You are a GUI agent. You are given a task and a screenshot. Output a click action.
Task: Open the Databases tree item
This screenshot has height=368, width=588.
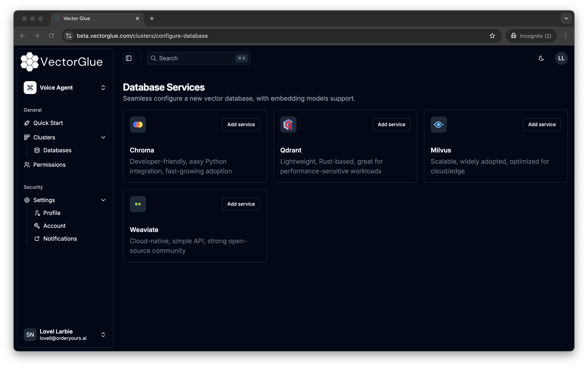click(x=57, y=150)
